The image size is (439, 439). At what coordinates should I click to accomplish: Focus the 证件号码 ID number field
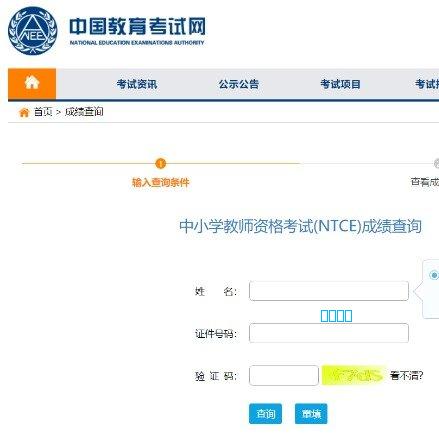(x=329, y=333)
